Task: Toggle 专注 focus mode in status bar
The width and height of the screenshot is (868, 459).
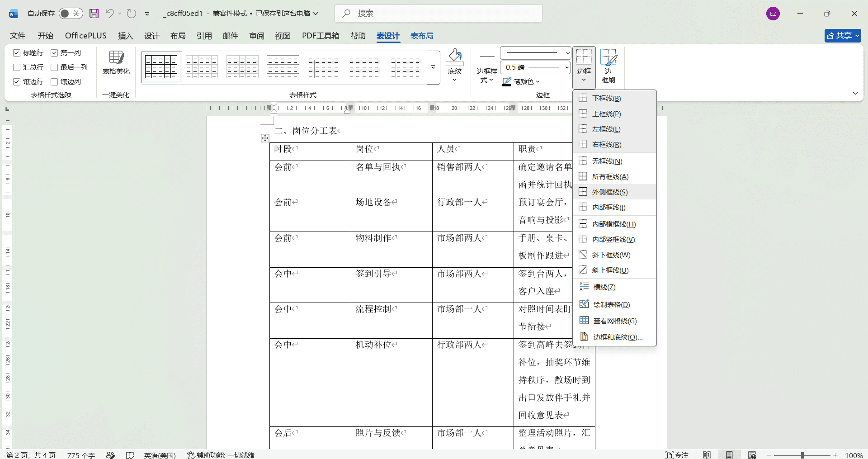Action: click(x=677, y=455)
